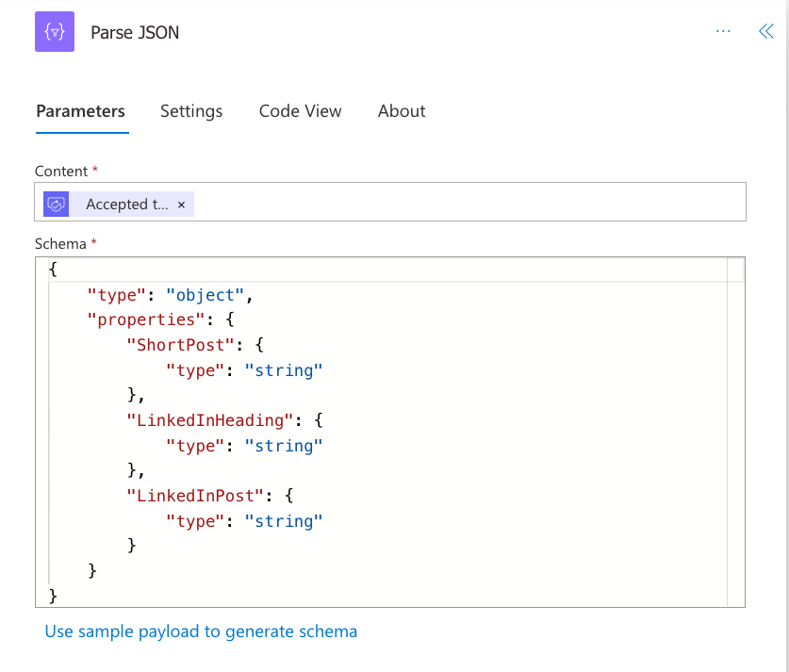Screen dimensions: 789x672
Task: Open the ellipsis more options menu
Action: [x=723, y=31]
